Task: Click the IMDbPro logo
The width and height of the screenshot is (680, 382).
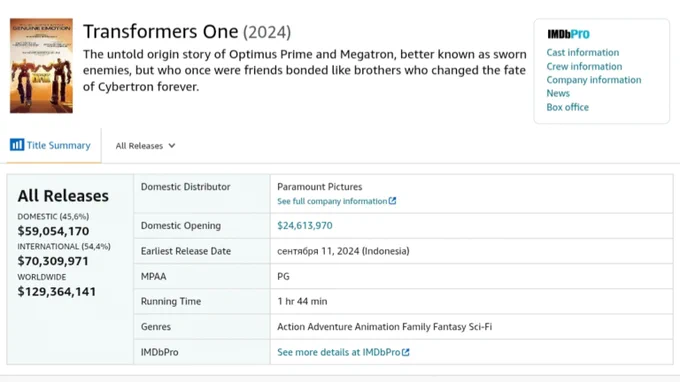Action: [x=568, y=34]
